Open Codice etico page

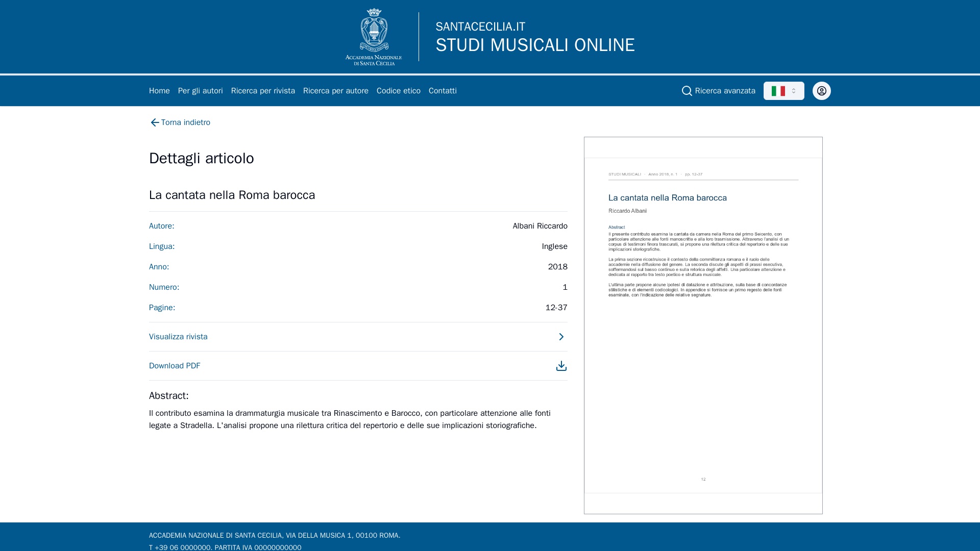(x=398, y=91)
